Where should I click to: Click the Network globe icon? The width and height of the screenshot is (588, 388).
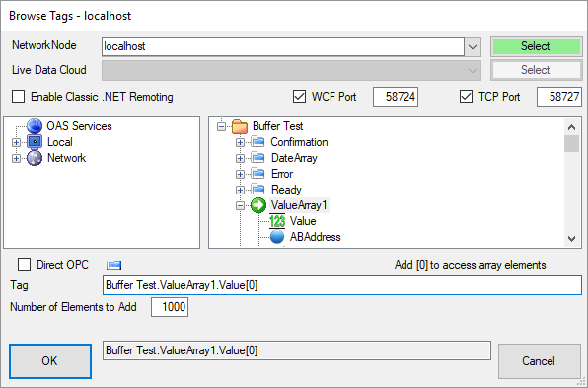tap(35, 158)
